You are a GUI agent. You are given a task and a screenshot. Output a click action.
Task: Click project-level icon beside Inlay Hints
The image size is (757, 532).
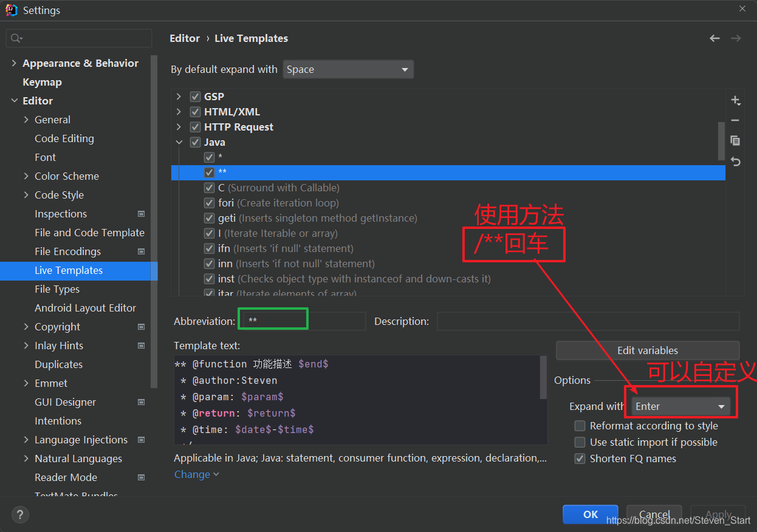pyautogui.click(x=142, y=346)
